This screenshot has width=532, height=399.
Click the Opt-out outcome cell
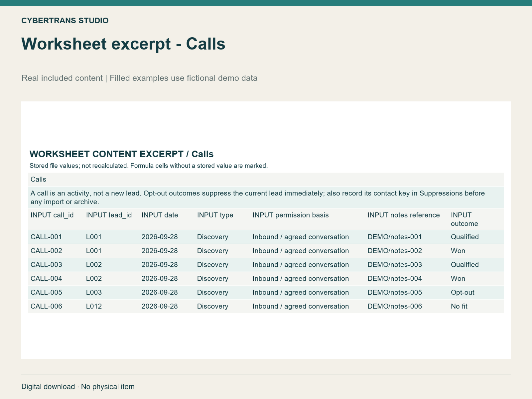(x=463, y=293)
